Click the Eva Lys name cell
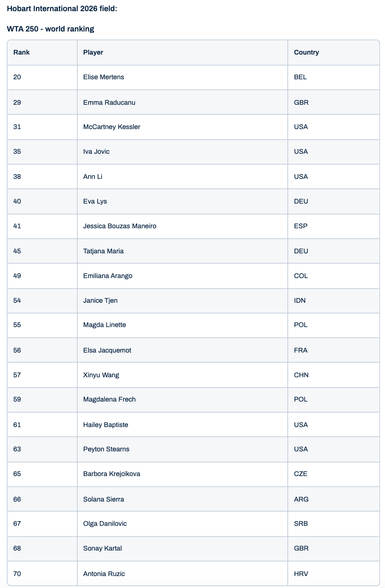Image resolution: width=385 pixels, height=588 pixels. tap(95, 202)
